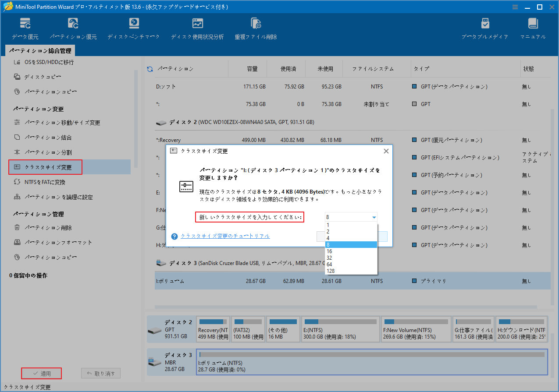Sort by 容量 column header
559x392 pixels.
pos(252,69)
